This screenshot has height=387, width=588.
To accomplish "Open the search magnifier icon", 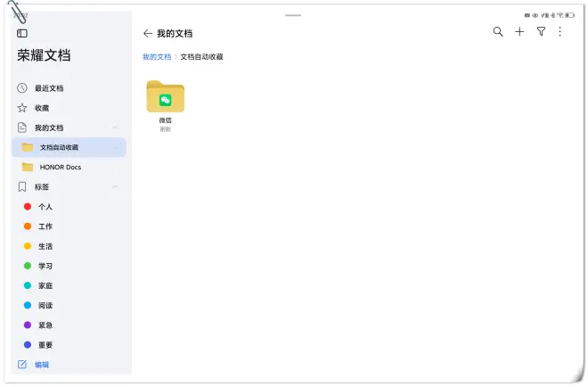I will (498, 32).
